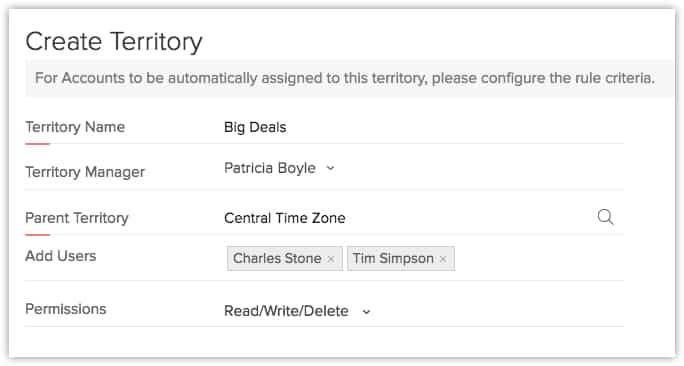Remove Tim Simpson user chip

click(x=443, y=259)
